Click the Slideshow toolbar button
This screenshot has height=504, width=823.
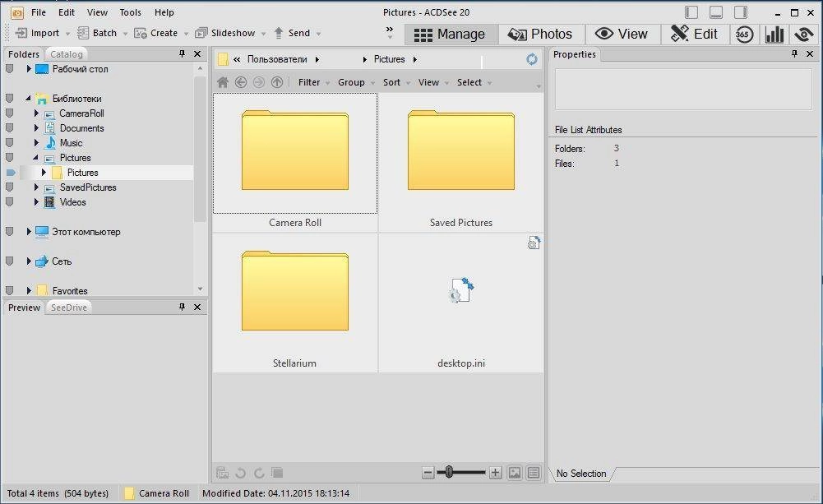pyautogui.click(x=224, y=33)
